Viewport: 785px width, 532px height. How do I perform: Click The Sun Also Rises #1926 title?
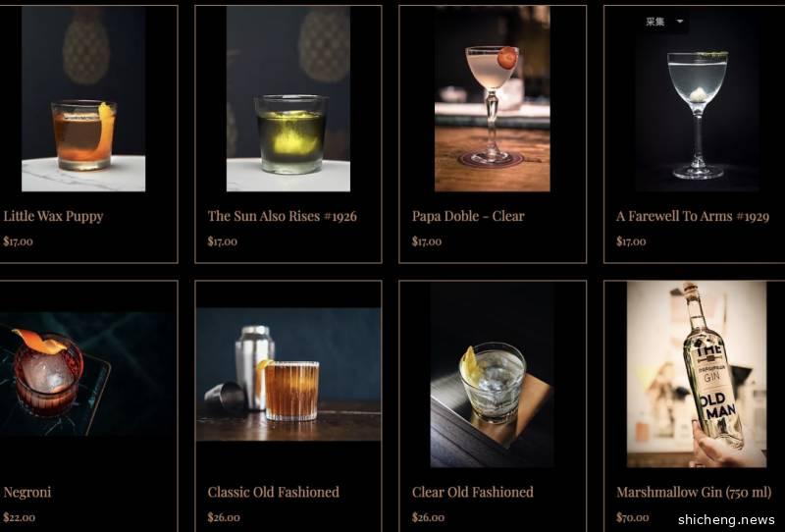pos(283,216)
